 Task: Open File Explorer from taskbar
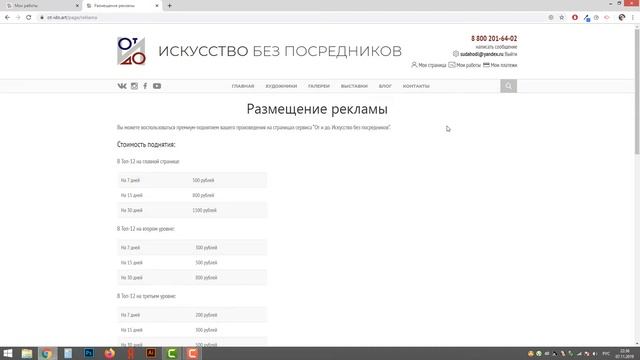pyautogui.click(x=27, y=353)
